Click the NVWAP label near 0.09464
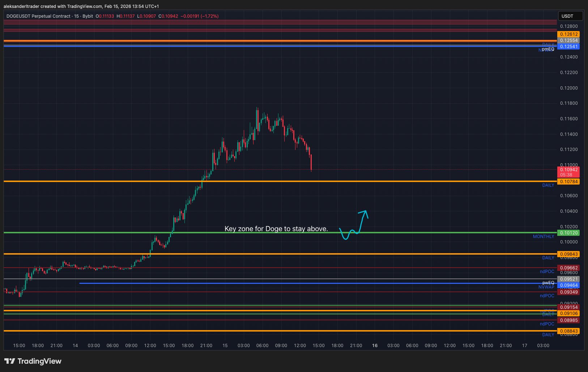The image size is (588, 372). point(546,287)
